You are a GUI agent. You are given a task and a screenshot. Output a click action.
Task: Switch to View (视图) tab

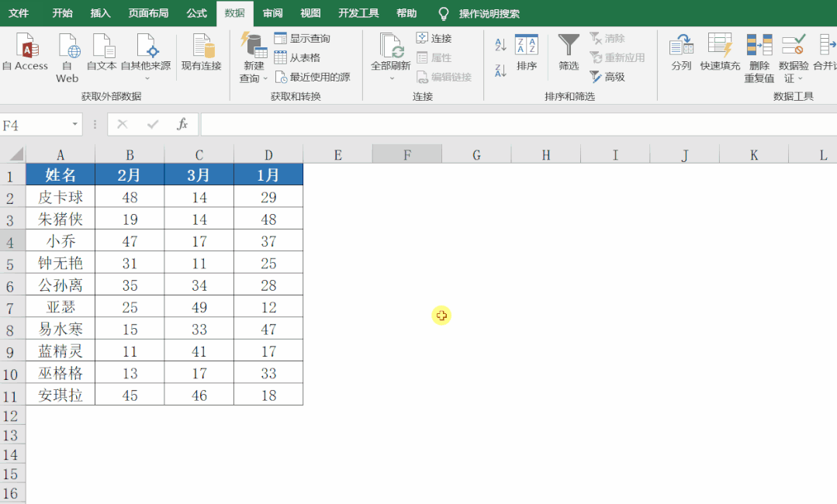pyautogui.click(x=310, y=13)
